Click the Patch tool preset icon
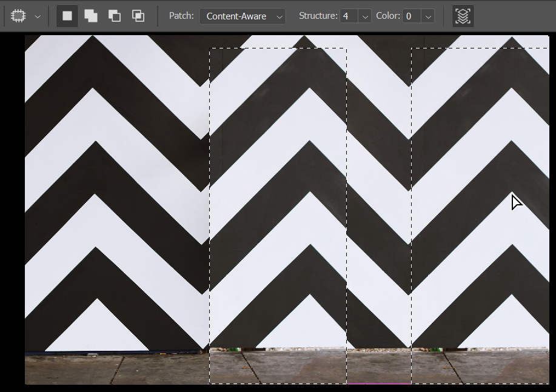The width and height of the screenshot is (556, 392). coord(19,16)
